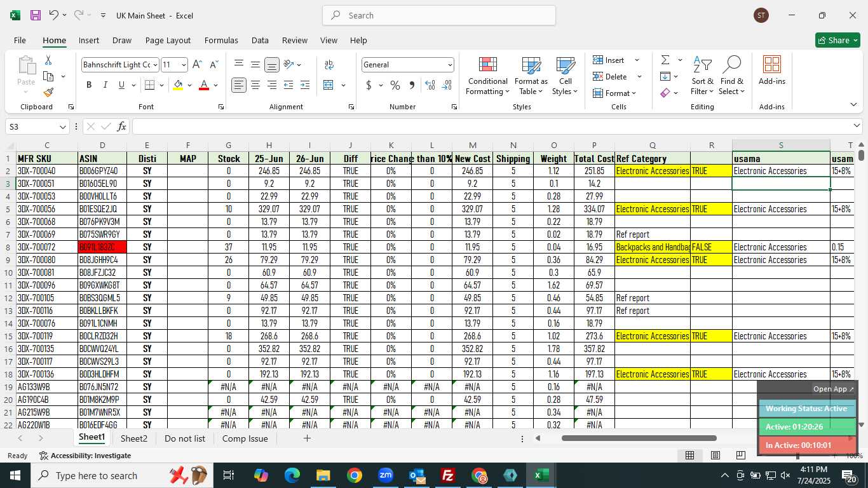Switch to Page Layout view icon
Viewport: 868px width, 488px height.
pyautogui.click(x=715, y=455)
